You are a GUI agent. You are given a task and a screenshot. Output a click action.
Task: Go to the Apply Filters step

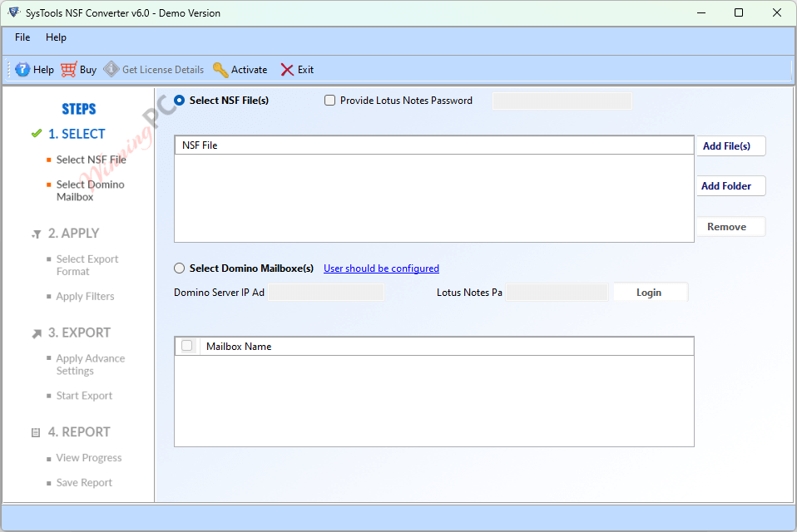pyautogui.click(x=85, y=296)
